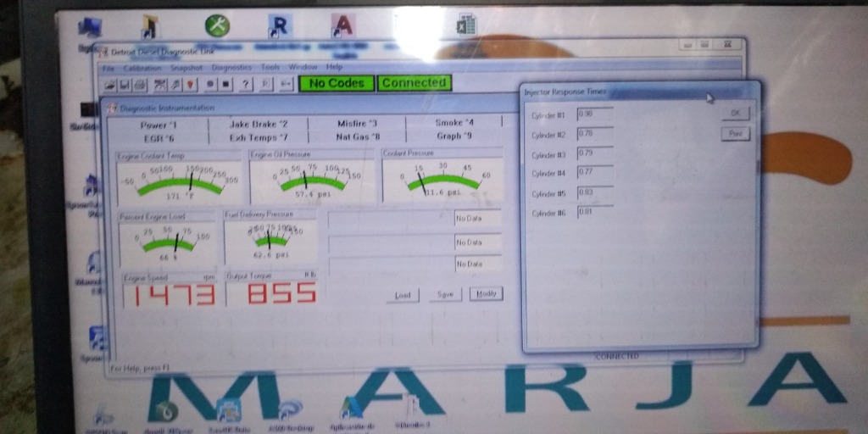Screen dimensions: 868x434
Task: Open the Window menu
Action: point(303,67)
